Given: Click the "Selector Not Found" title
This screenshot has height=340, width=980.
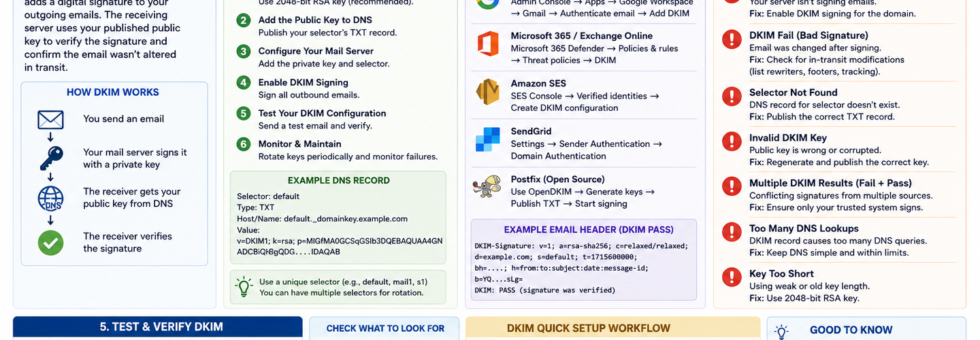Looking at the screenshot, I should click(x=794, y=92).
